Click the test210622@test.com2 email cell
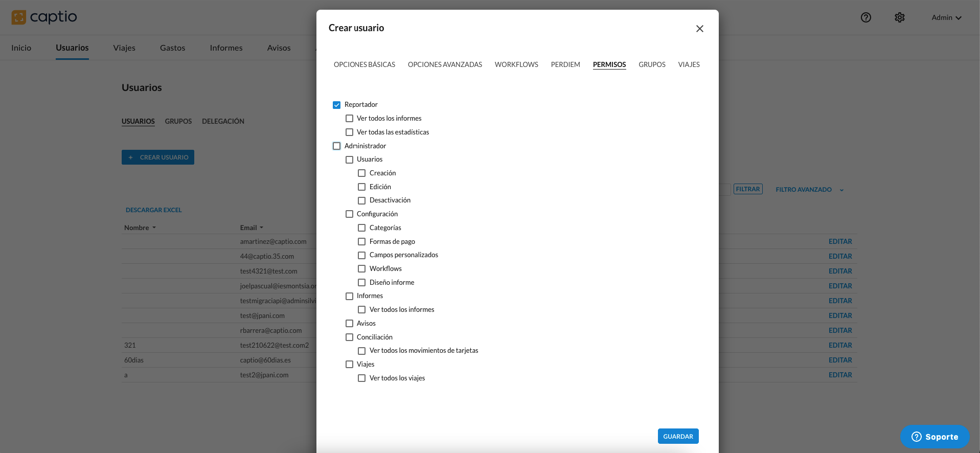Image resolution: width=980 pixels, height=453 pixels. click(x=275, y=346)
